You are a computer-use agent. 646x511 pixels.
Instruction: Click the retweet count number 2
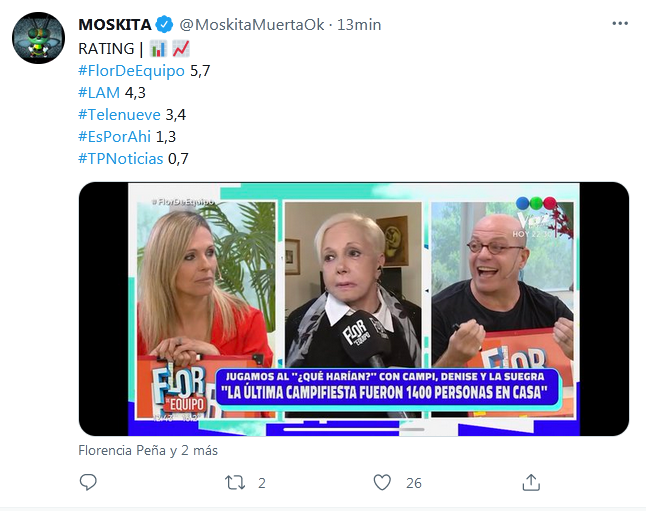point(262,483)
